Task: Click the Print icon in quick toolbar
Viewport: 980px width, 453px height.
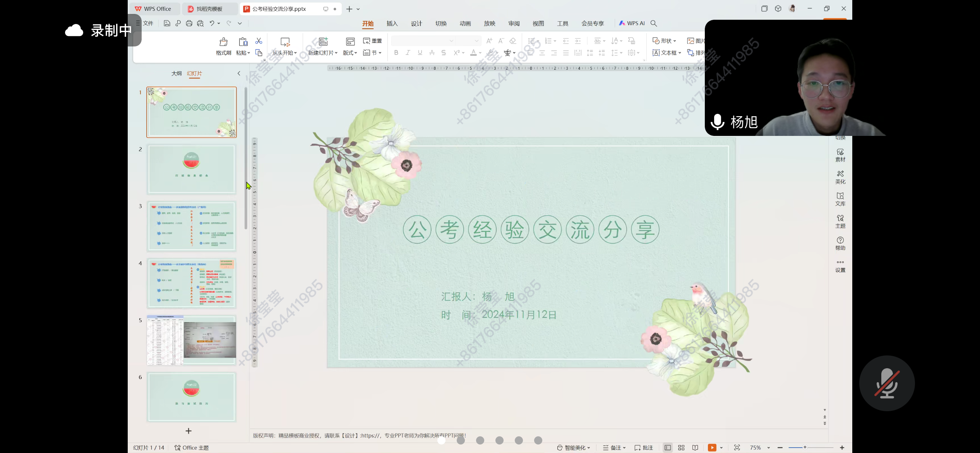Action: 189,23
